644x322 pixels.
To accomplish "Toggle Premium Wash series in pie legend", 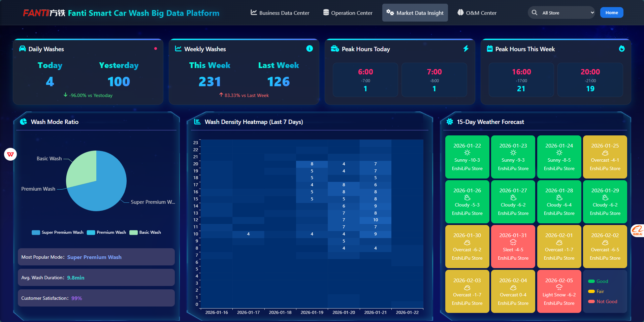I will [x=106, y=232].
